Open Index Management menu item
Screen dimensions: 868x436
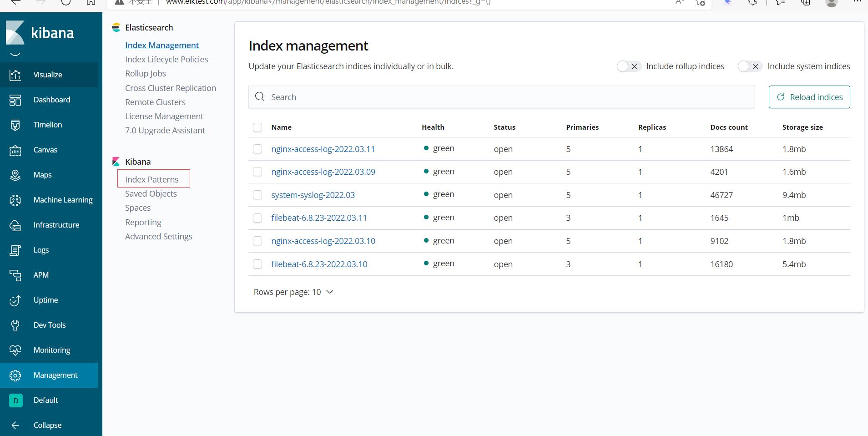point(162,45)
